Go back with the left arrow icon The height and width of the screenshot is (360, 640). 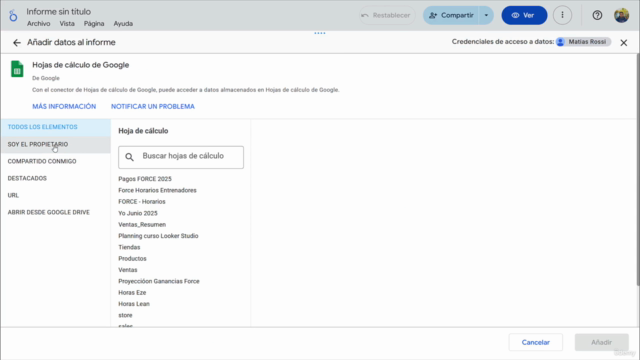(17, 42)
